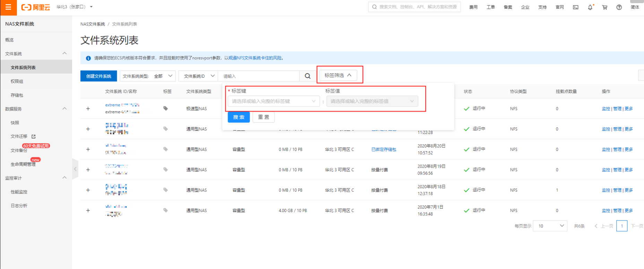The height and width of the screenshot is (269, 644).
Task: Click 管理 in 4.00 GB row
Action: tap(617, 211)
